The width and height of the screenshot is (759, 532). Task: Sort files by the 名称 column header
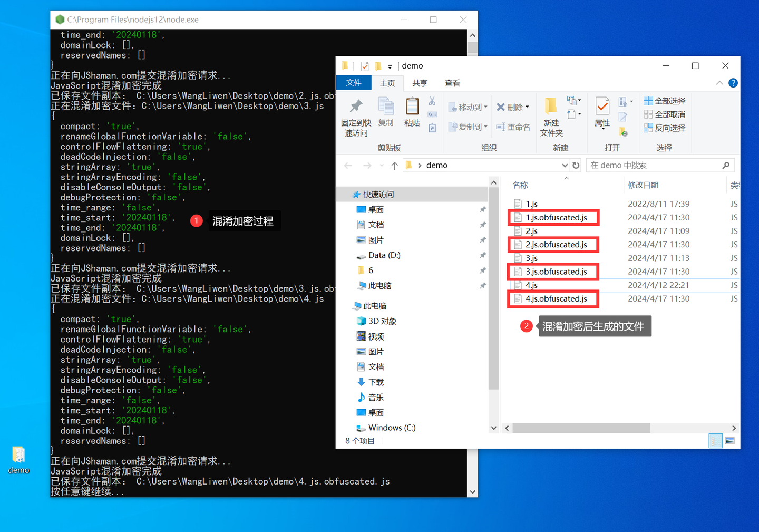[520, 185]
